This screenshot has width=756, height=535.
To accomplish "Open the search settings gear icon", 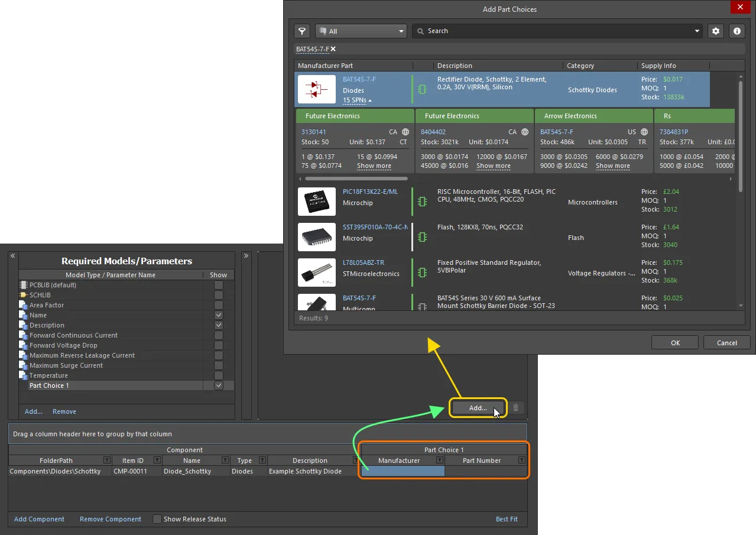I will point(715,31).
